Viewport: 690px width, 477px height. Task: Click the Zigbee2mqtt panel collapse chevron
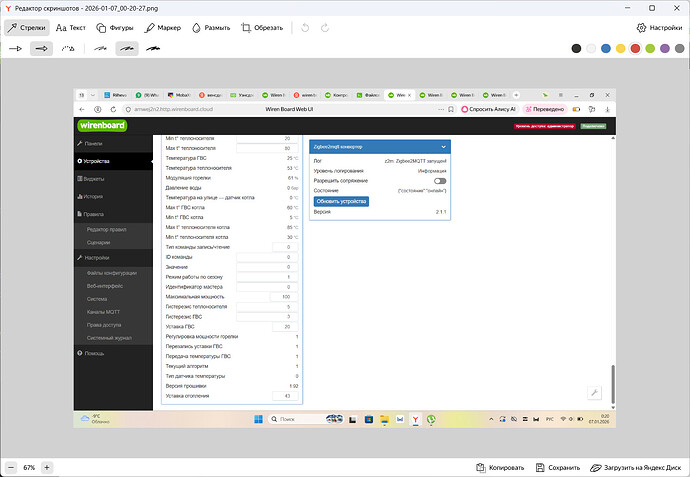coord(443,147)
